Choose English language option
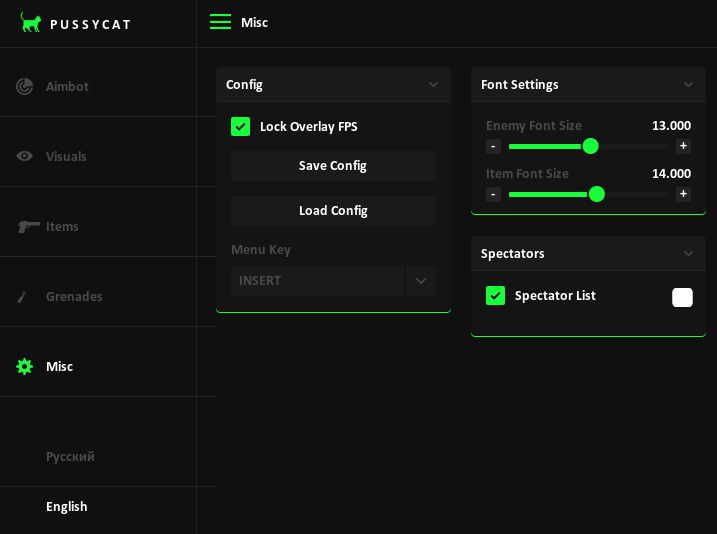This screenshot has height=534, width=717. point(66,507)
